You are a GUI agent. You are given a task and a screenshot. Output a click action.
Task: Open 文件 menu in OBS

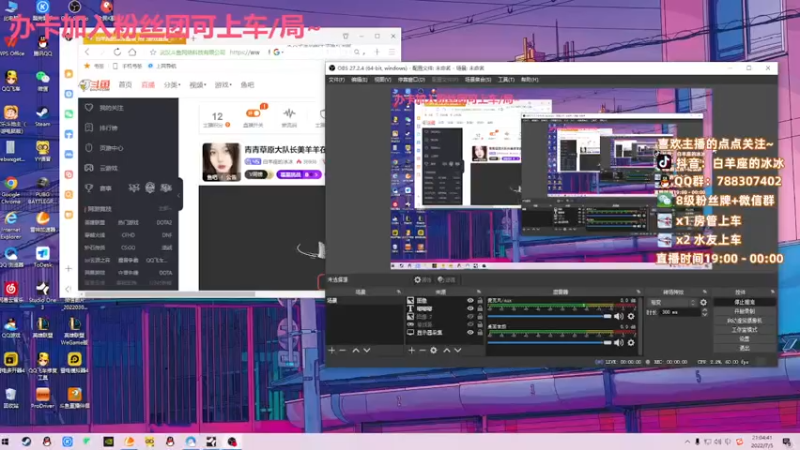coord(336,80)
